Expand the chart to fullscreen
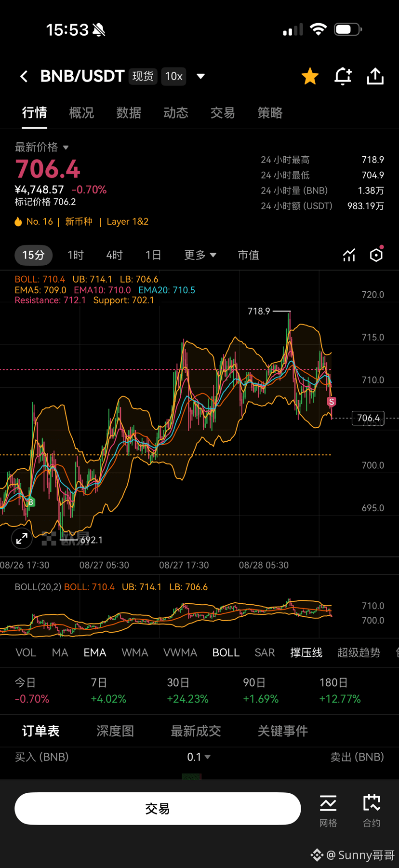Image resolution: width=399 pixels, height=868 pixels. tap(22, 539)
